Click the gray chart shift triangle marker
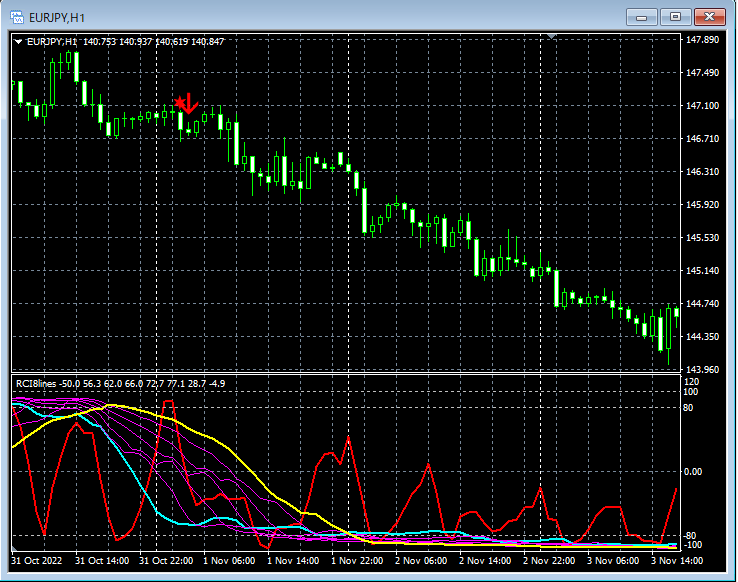This screenshot has height=582, width=738. (550, 36)
